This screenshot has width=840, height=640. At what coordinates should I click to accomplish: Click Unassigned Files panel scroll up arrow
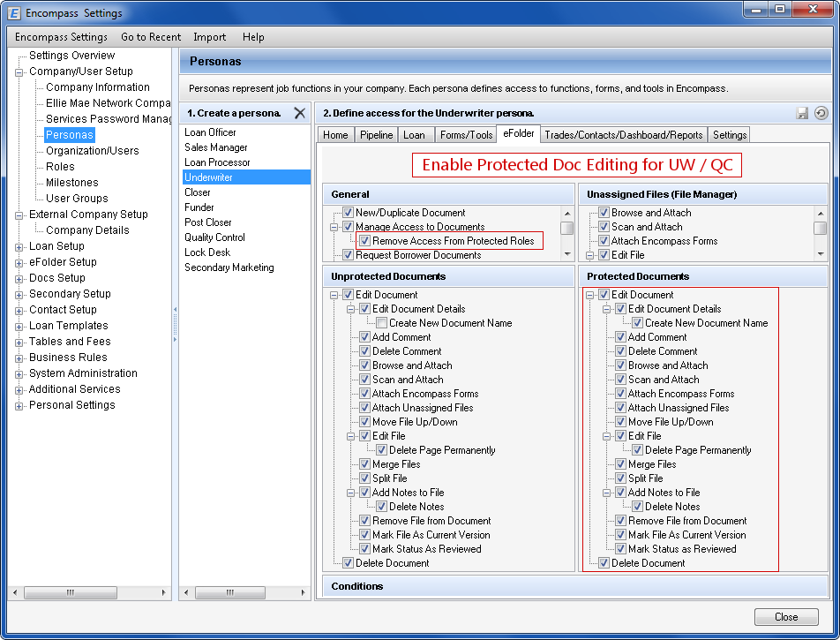pyautogui.click(x=821, y=214)
